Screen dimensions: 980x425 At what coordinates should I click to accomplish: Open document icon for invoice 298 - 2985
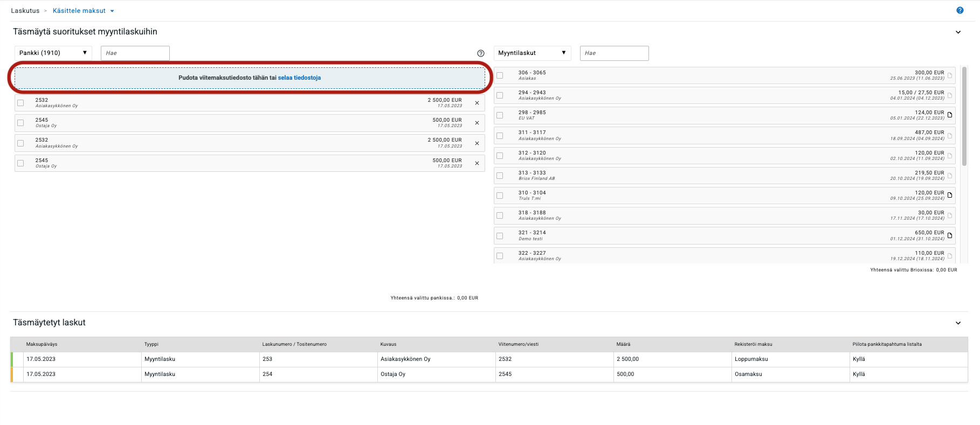point(950,115)
